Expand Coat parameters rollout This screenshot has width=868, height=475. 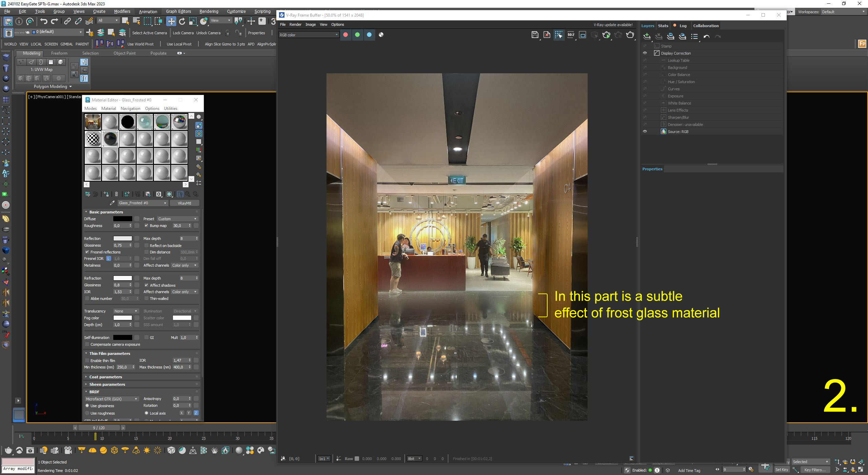[142, 377]
